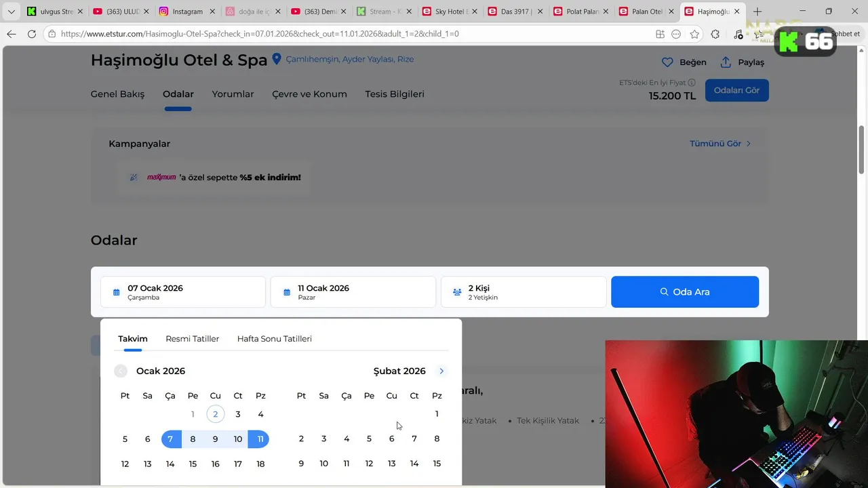The height and width of the screenshot is (488, 868).
Task: Select 7 Ocak as start date
Action: coord(170,439)
